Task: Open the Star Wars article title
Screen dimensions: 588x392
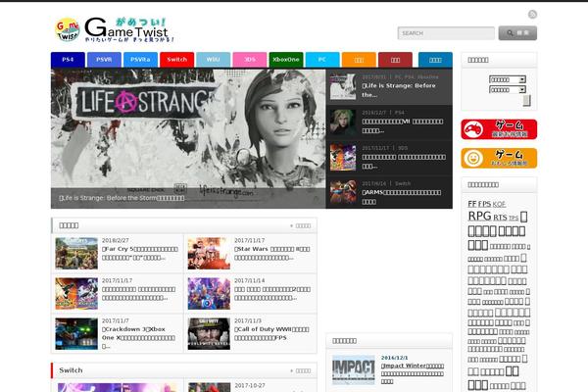Action: (x=272, y=253)
